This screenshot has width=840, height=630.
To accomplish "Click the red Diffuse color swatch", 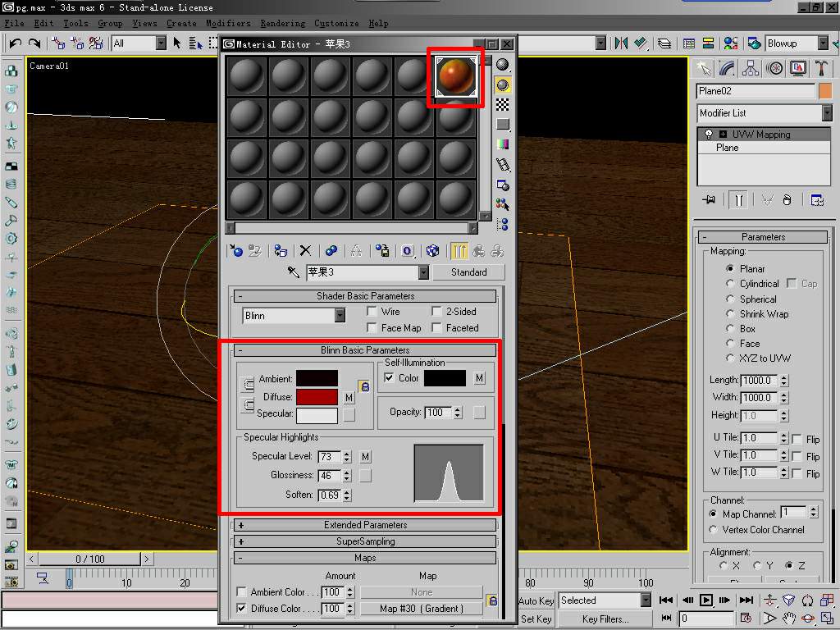I will pyautogui.click(x=317, y=397).
